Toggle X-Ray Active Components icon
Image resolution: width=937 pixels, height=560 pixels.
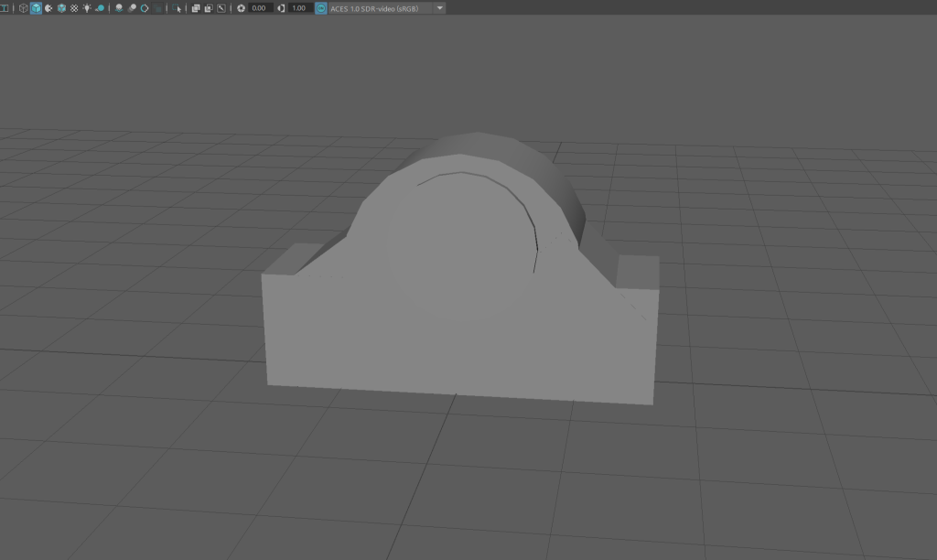pyautogui.click(x=208, y=7)
